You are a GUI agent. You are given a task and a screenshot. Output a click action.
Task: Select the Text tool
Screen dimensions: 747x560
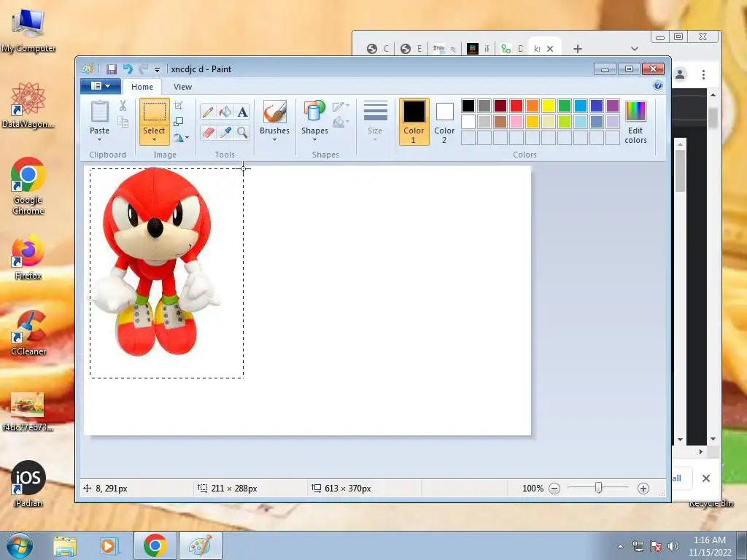(242, 112)
